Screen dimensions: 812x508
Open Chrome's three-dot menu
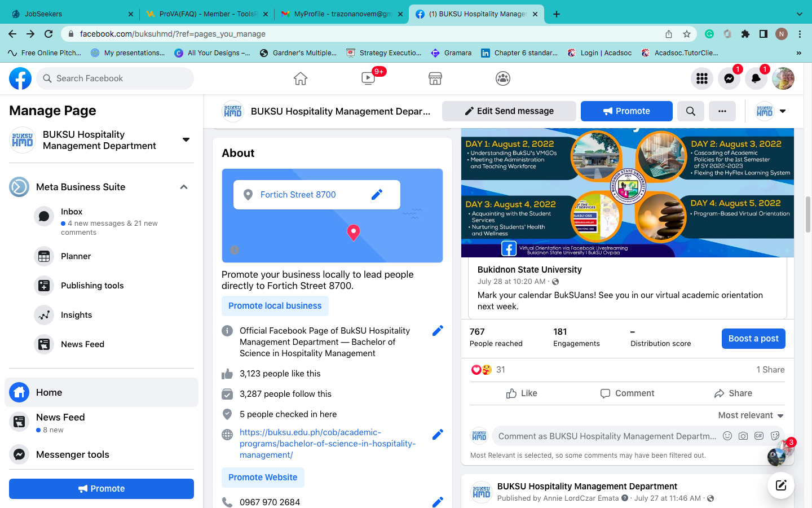coord(800,34)
